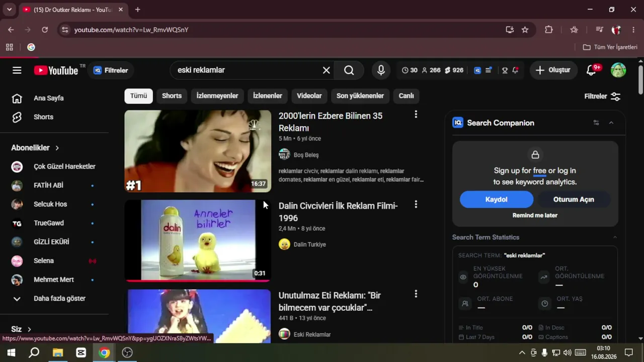Open the Dalin Turkiye channel avatar
This screenshot has width=644, height=362.
click(284, 244)
